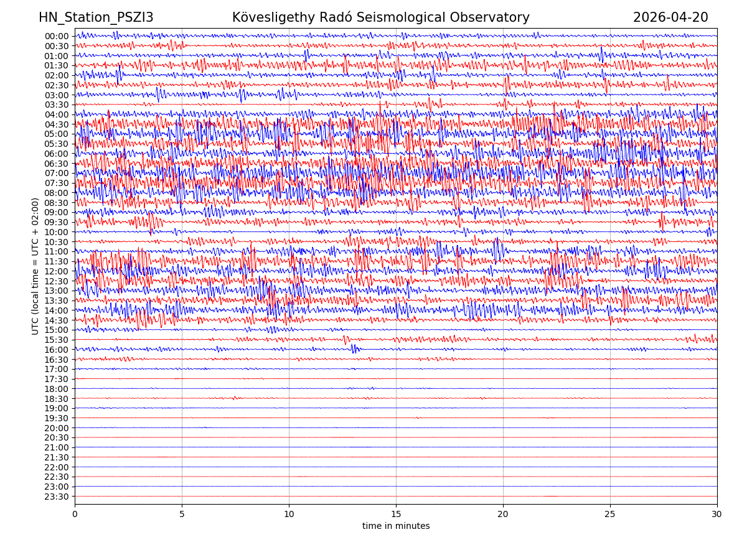Image resolution: width=747 pixels, height=560 pixels.
Task: Click the 15 minute x-axis tick
Action: (x=396, y=514)
